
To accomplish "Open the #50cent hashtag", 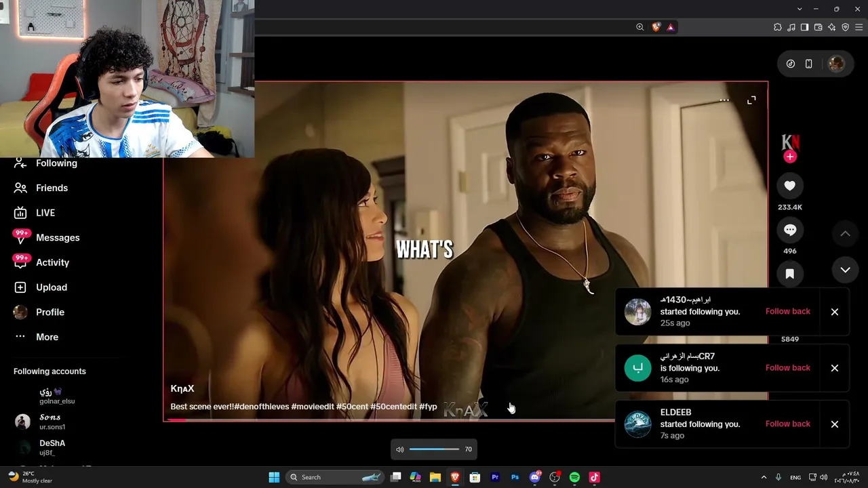I will click(352, 407).
